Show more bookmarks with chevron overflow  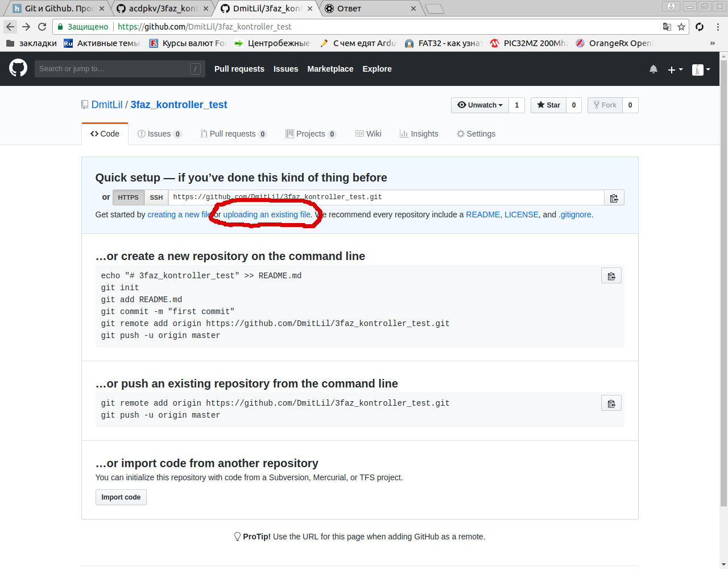713,43
